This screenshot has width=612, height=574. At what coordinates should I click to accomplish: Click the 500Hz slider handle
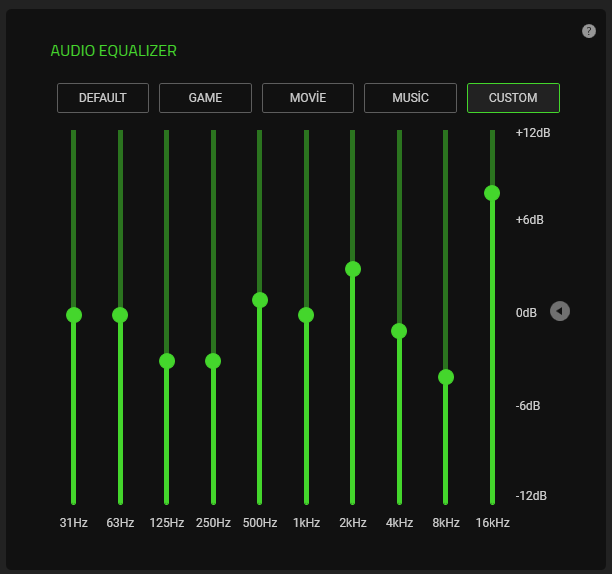[x=260, y=300]
